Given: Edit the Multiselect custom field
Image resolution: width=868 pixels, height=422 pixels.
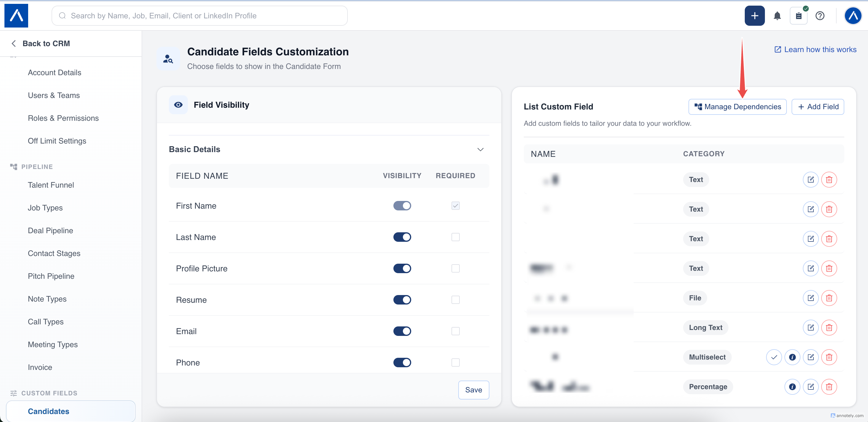Looking at the screenshot, I should click(x=811, y=357).
